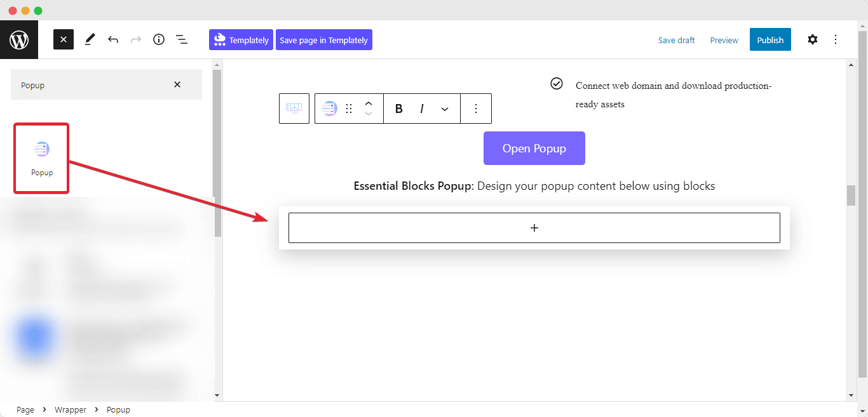The height and width of the screenshot is (417, 868).
Task: Click the yellow window minimize button
Action: (x=25, y=10)
